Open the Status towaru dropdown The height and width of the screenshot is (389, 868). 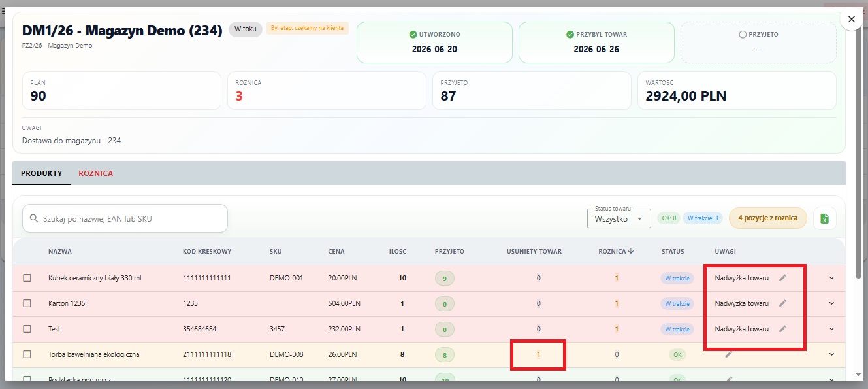pyautogui.click(x=619, y=218)
